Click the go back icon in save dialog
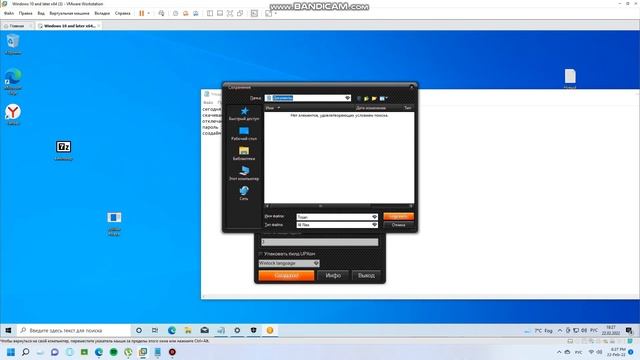The image size is (640, 360). click(359, 98)
